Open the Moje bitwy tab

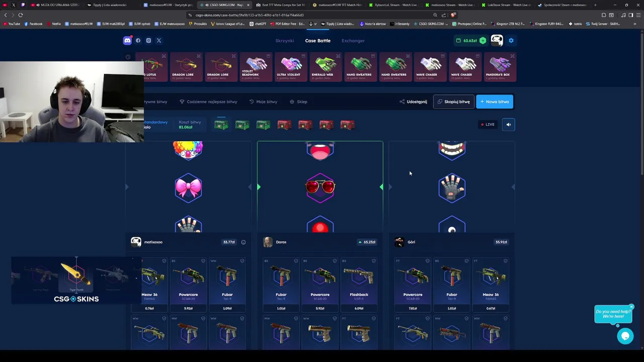pyautogui.click(x=263, y=102)
